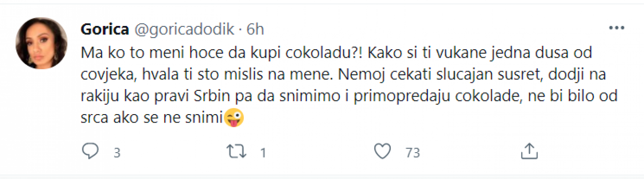This screenshot has width=644, height=179.
Task: Open the three-dot More options menu
Action: point(617,28)
